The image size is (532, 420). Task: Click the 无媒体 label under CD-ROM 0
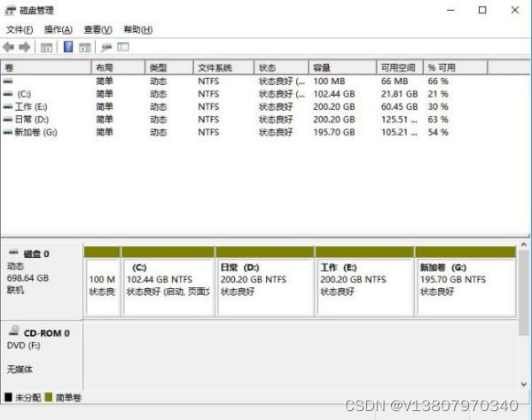pyautogui.click(x=20, y=369)
